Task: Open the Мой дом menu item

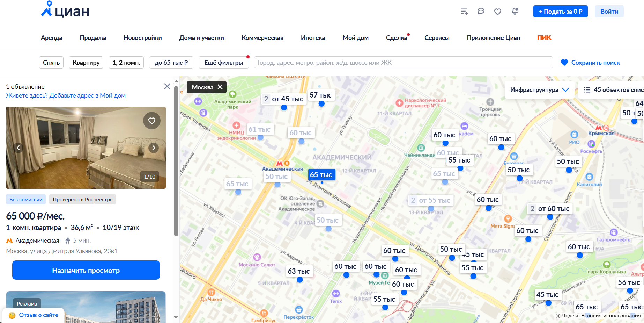Action: [356, 38]
